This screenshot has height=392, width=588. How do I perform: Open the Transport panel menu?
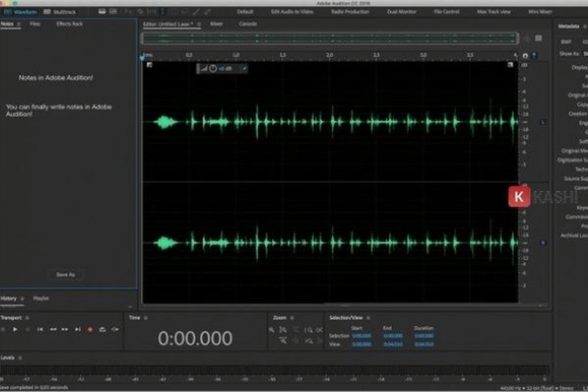point(27,318)
